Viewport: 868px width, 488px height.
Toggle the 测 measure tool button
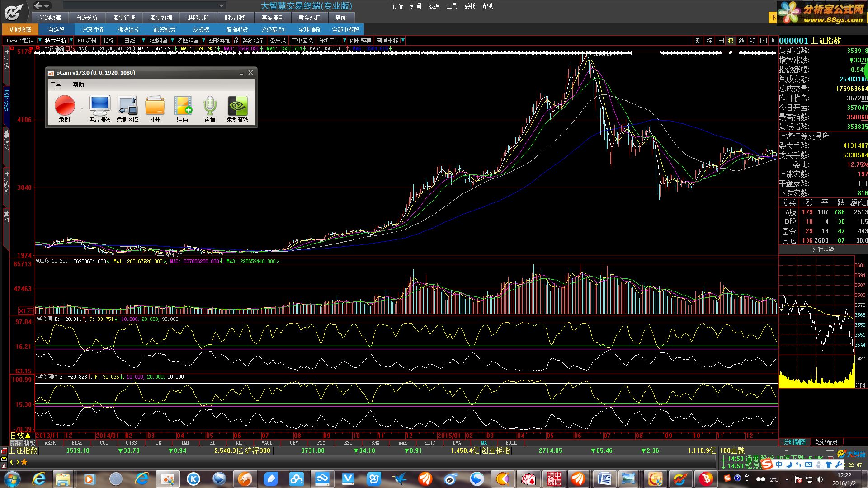point(698,41)
